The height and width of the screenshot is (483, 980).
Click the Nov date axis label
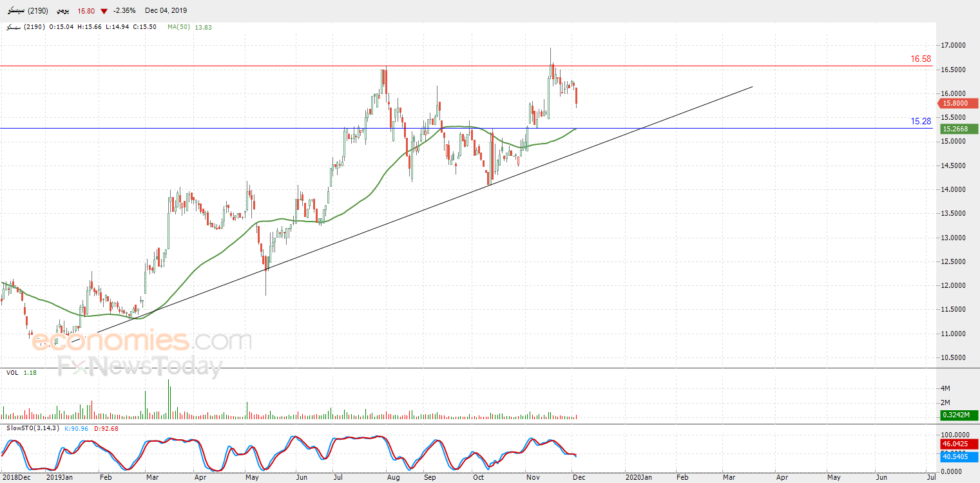click(533, 478)
